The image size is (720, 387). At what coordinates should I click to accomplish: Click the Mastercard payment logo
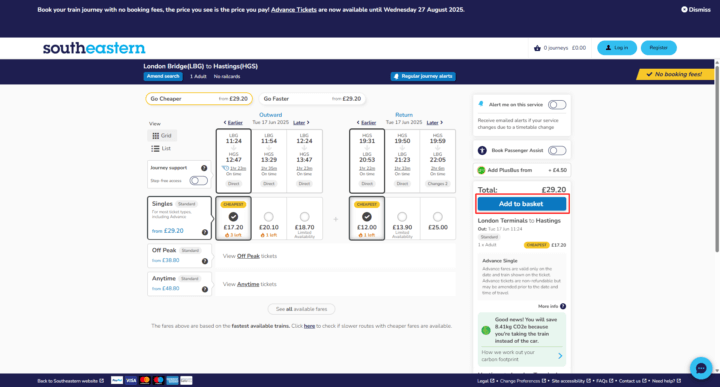(145, 380)
